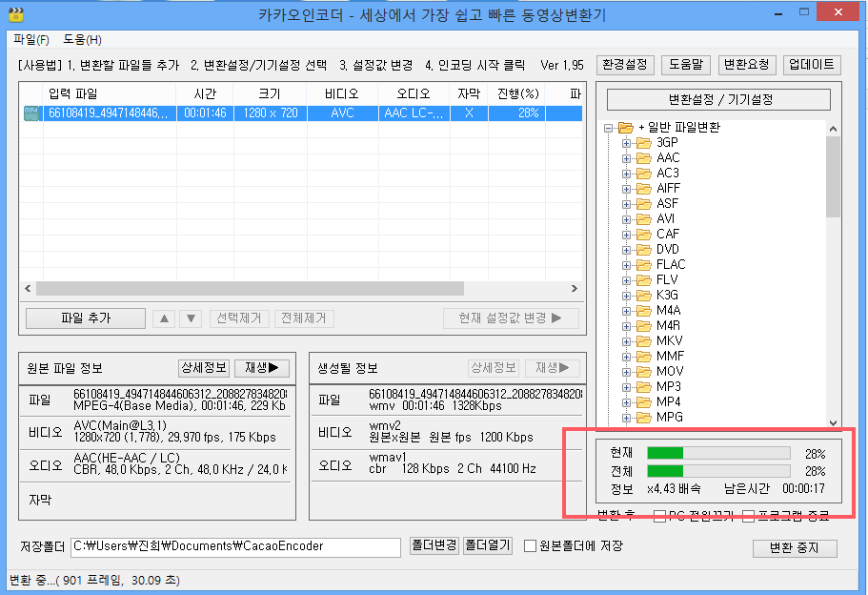Expand the MP4 tree node
The height and width of the screenshot is (595, 868).
click(626, 402)
